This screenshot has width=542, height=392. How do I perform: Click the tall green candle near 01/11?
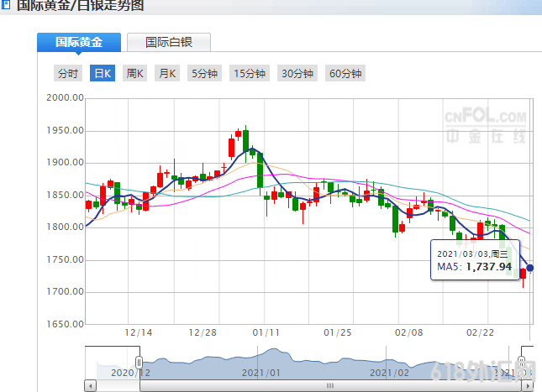260,171
